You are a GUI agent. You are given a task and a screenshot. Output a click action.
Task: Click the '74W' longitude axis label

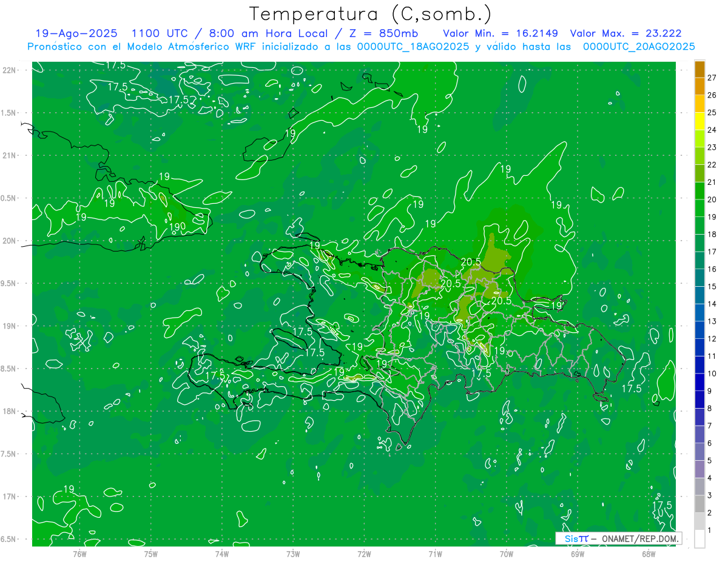click(x=222, y=554)
